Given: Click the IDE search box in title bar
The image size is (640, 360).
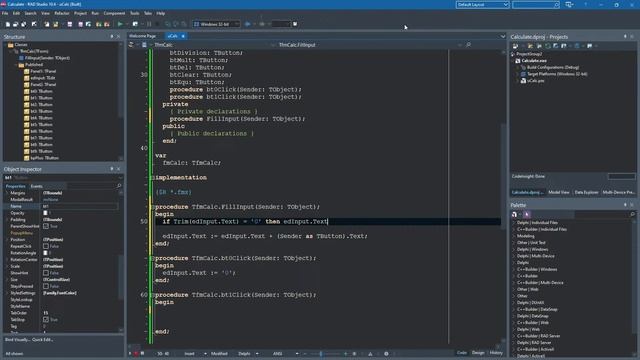Looking at the screenshot, I should point(536,4).
